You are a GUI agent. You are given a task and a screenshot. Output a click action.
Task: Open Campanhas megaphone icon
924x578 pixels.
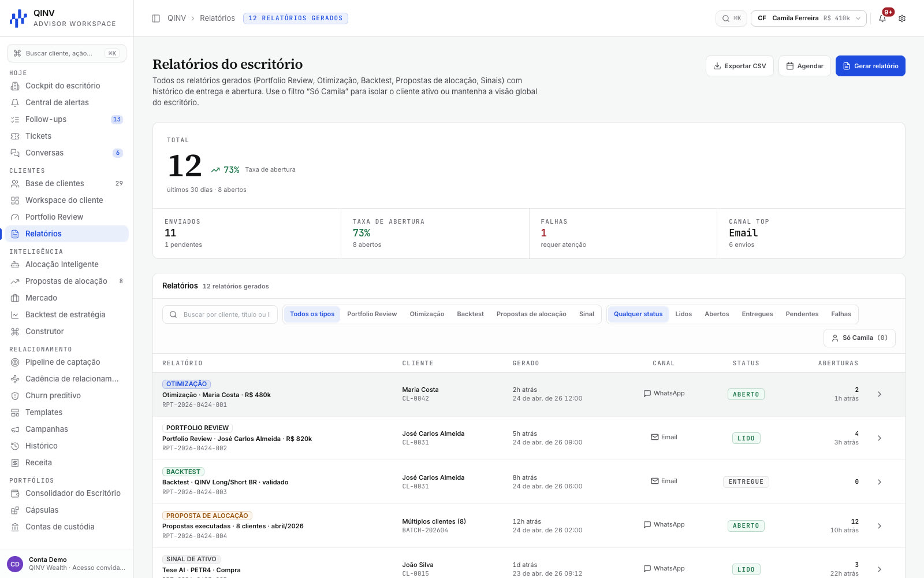tap(15, 429)
